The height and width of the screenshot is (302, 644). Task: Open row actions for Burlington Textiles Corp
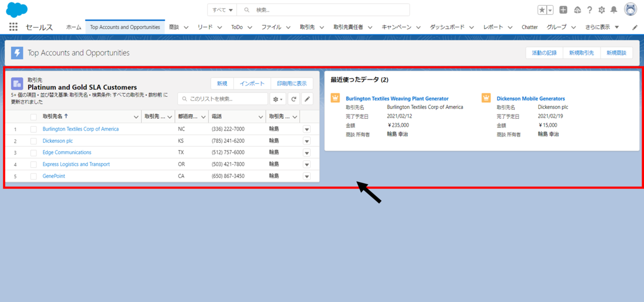(307, 129)
